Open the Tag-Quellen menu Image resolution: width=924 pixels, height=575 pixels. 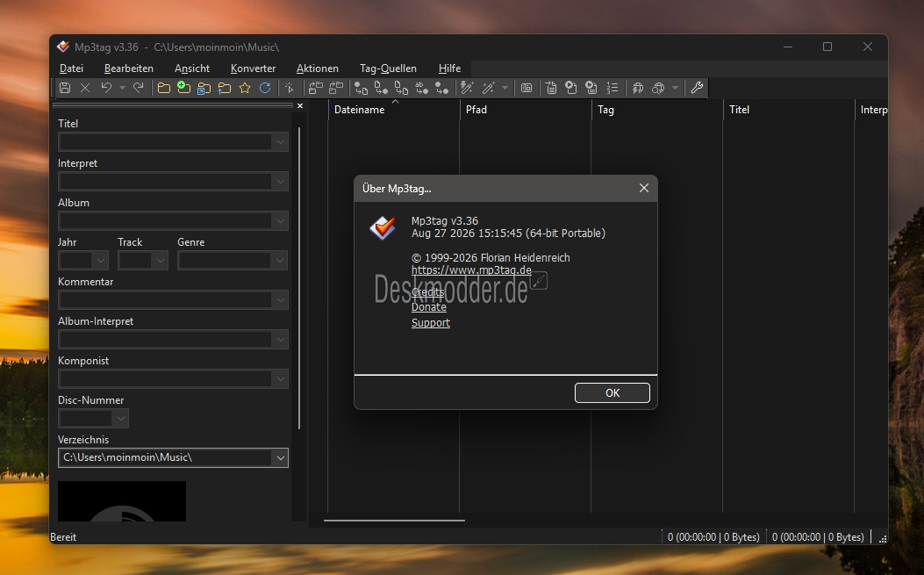tap(388, 68)
